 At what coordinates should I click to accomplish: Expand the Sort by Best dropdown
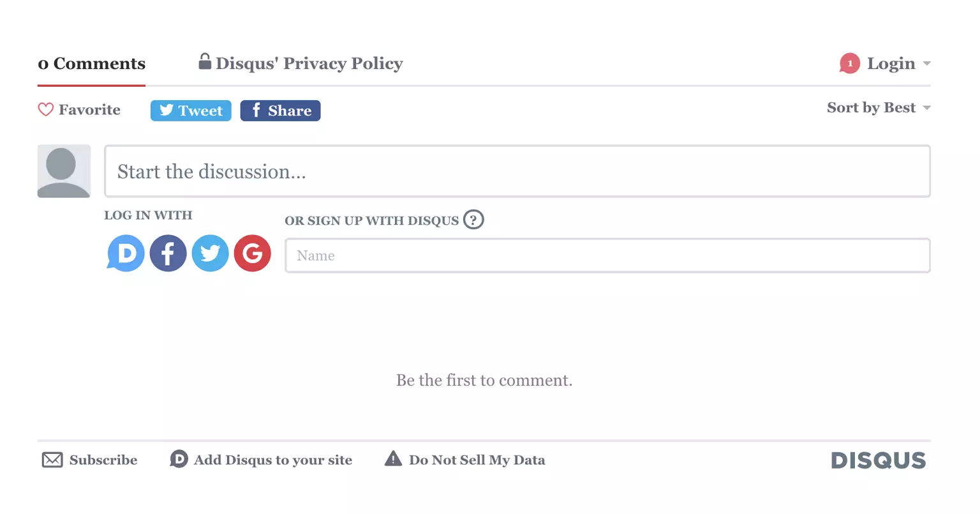point(878,108)
